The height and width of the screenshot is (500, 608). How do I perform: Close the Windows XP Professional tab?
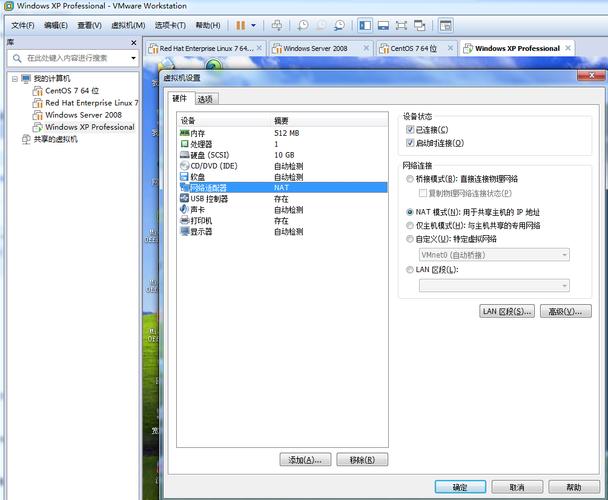tap(568, 48)
